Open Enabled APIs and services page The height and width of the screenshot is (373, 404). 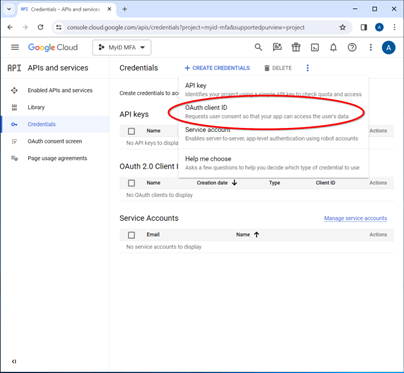click(x=60, y=90)
